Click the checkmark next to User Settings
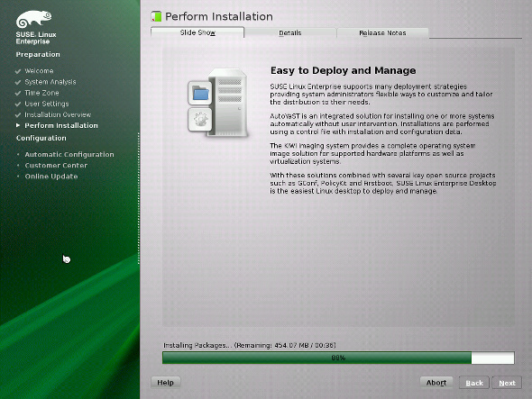The image size is (532, 399). pos(18,104)
